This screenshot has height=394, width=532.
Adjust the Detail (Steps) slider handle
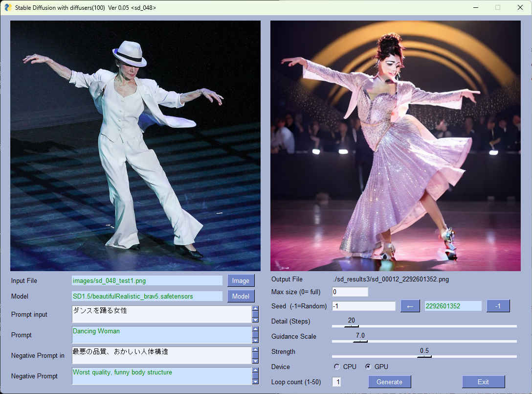click(x=352, y=326)
